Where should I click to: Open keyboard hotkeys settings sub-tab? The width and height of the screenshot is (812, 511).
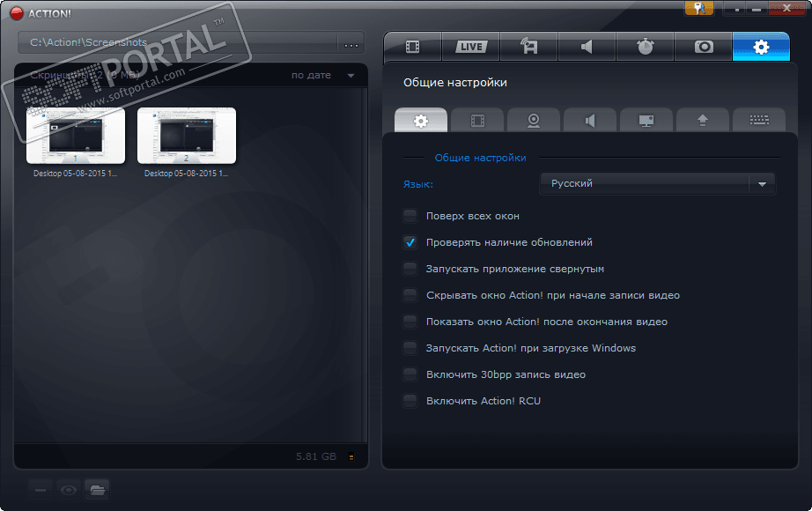[x=759, y=120]
